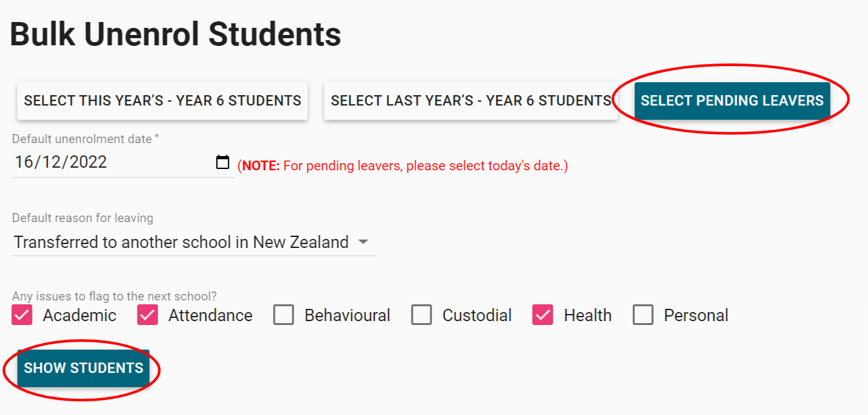Click the 'Default reason for leaving' label
This screenshot has height=415, width=868.
coord(82,218)
